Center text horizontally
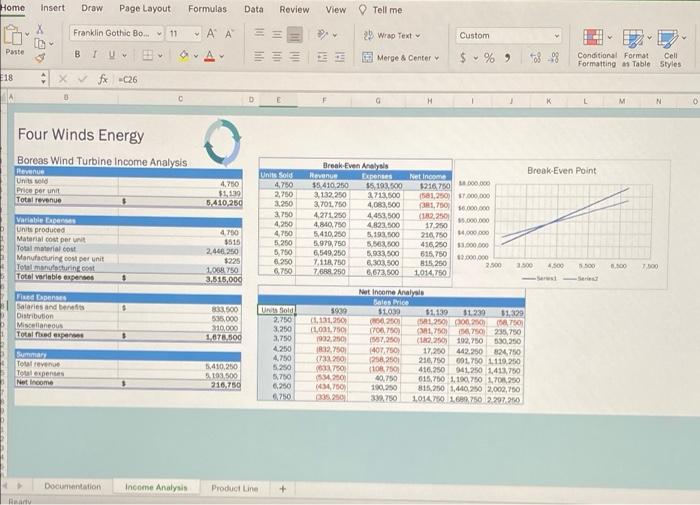This screenshot has height=505, width=700. click(x=277, y=57)
